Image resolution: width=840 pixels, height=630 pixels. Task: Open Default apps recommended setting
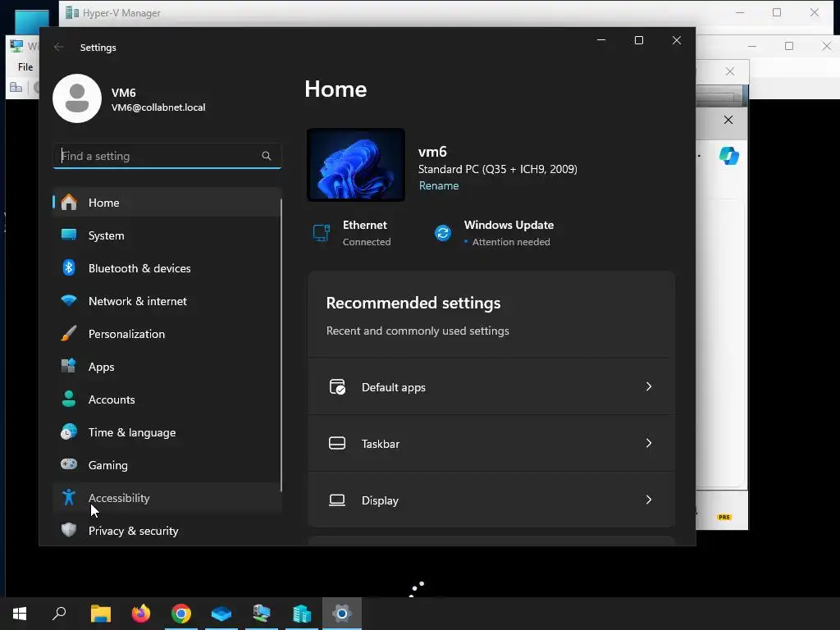tap(491, 387)
